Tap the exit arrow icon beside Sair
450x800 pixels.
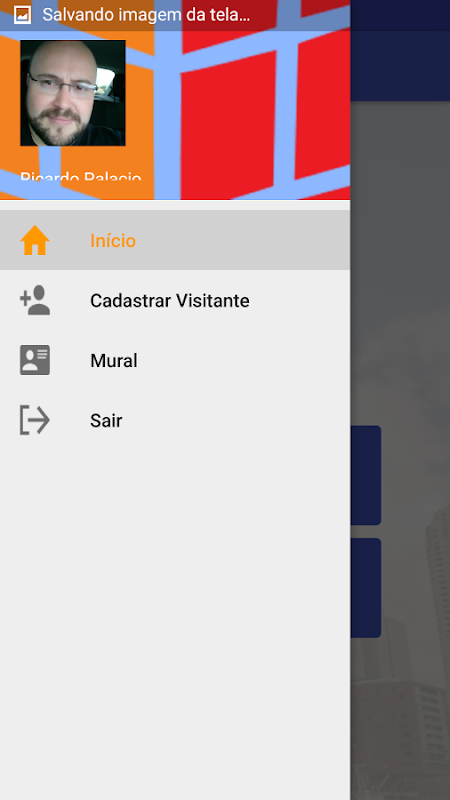coord(35,420)
